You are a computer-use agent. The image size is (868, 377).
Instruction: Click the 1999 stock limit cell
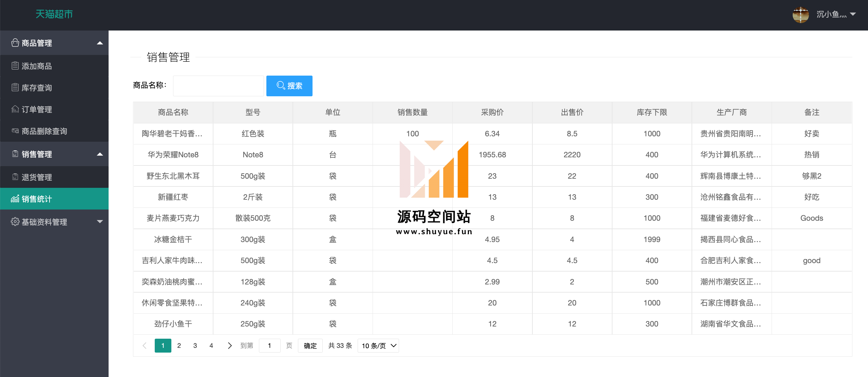coord(652,239)
